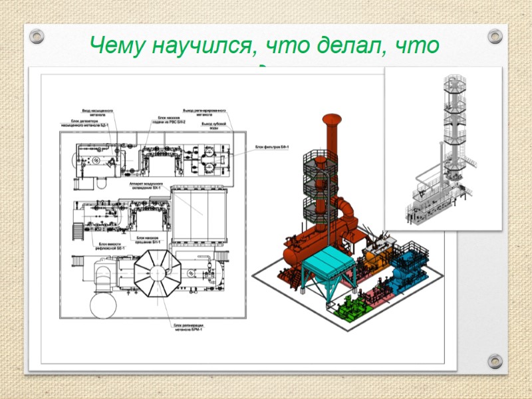
Task: Click the label "Блок насосов подачи из РВС БН-2"
Action: click(x=169, y=120)
